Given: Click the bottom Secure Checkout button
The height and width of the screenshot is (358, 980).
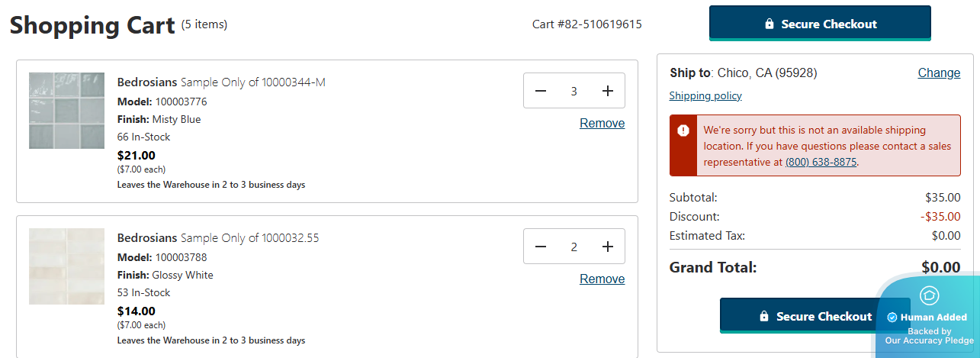Looking at the screenshot, I should pos(815,316).
